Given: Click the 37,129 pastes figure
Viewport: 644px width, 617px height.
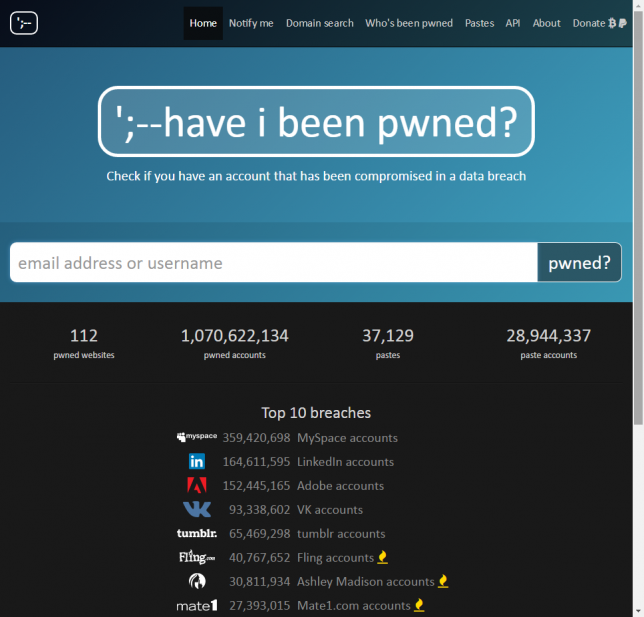Looking at the screenshot, I should click(x=388, y=336).
